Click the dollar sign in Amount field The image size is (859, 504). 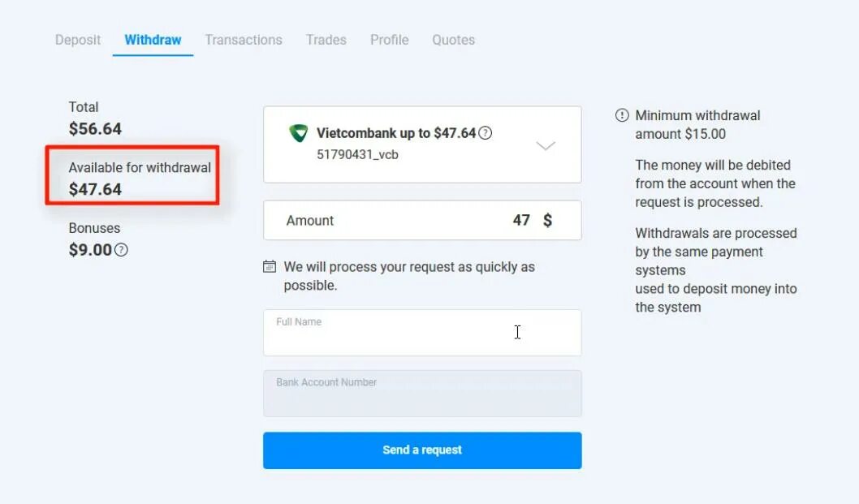547,220
